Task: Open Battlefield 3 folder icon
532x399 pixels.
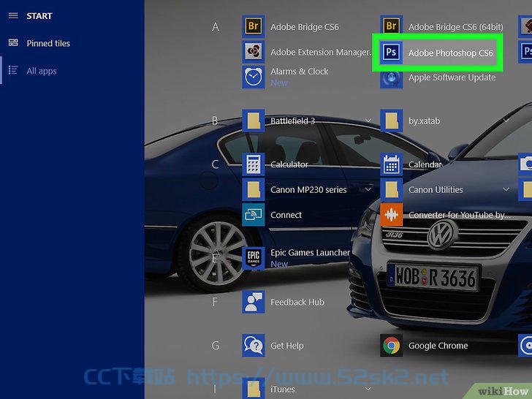Action: (254, 121)
